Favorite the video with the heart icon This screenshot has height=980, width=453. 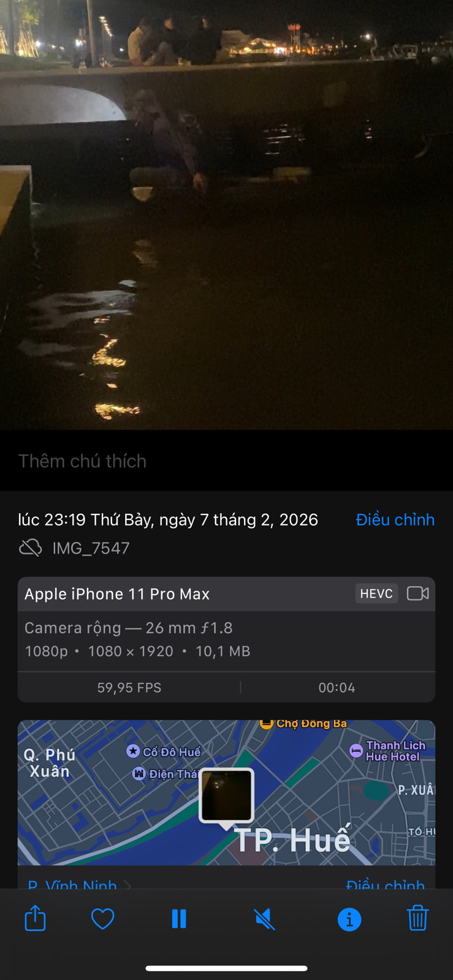[102, 919]
